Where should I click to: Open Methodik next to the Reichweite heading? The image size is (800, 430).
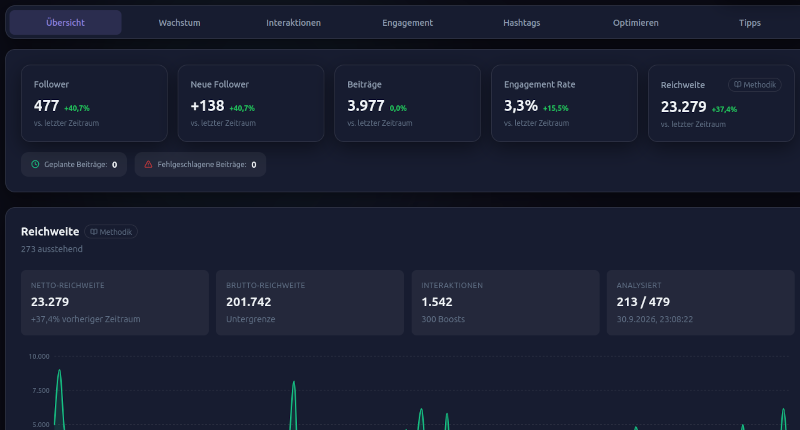[111, 232]
